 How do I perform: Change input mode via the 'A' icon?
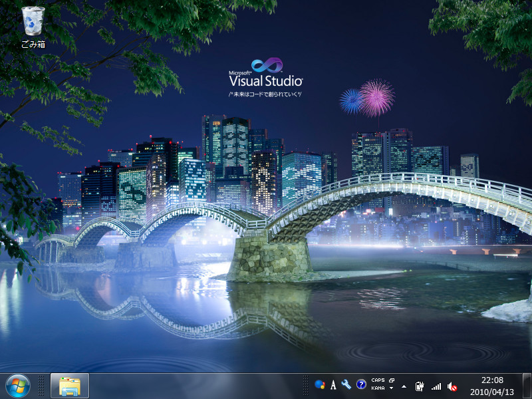[333, 385]
